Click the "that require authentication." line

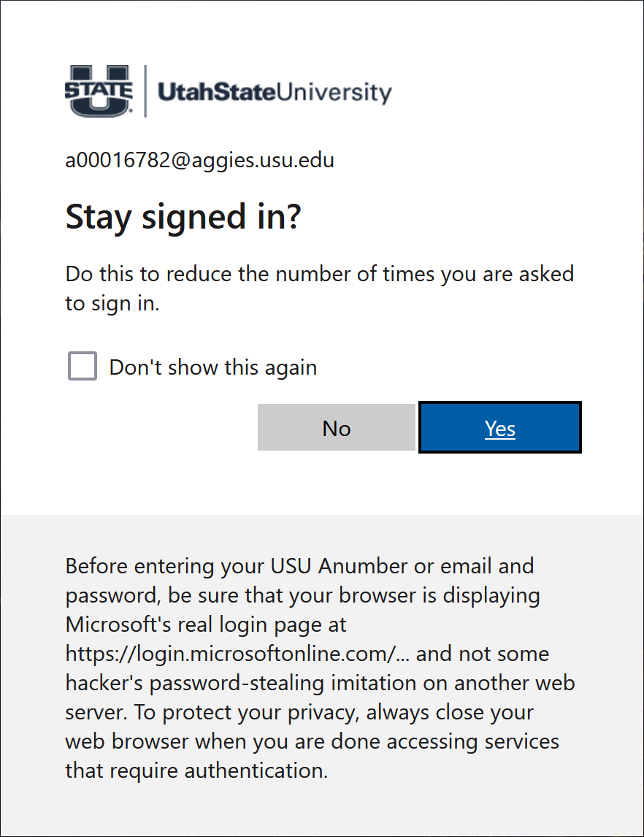[x=196, y=771]
